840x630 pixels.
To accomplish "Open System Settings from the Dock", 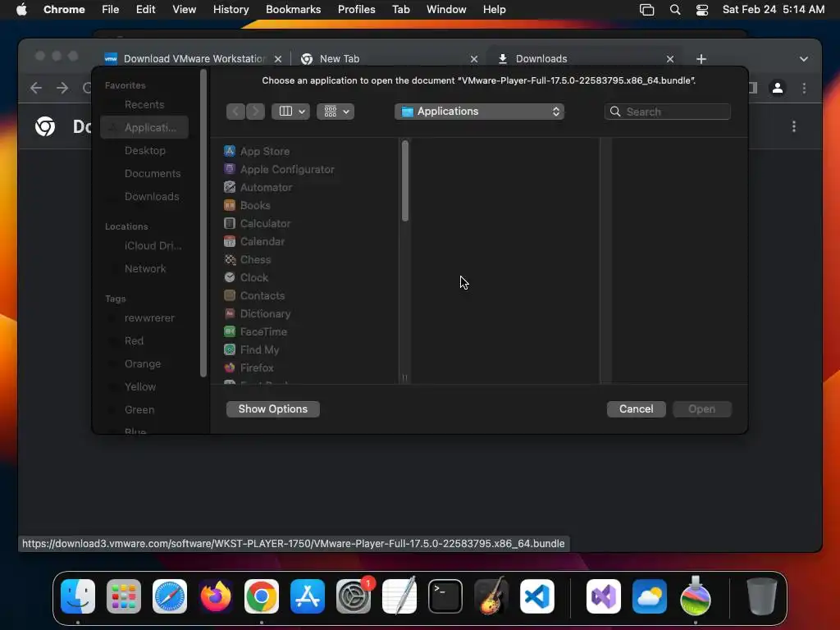I will click(354, 596).
